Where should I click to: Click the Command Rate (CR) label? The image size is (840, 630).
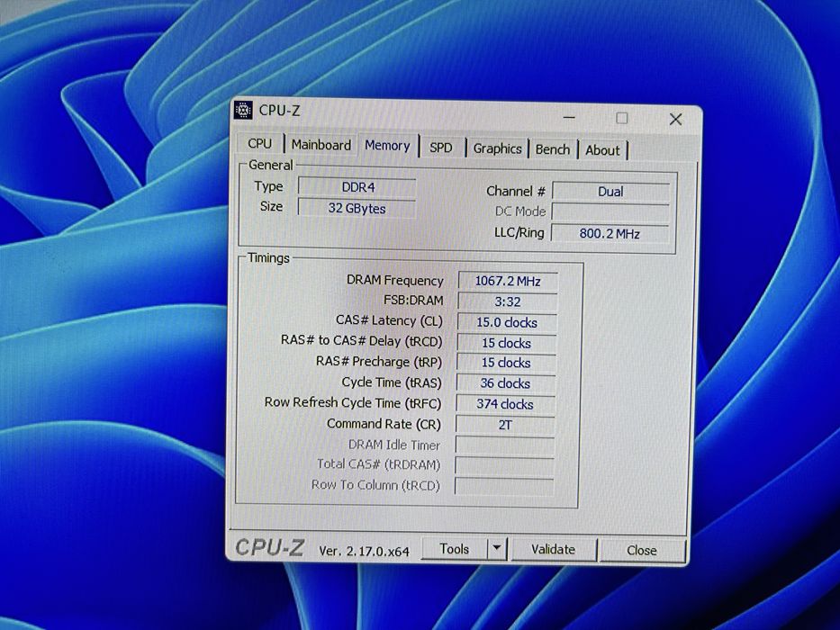pos(384,424)
